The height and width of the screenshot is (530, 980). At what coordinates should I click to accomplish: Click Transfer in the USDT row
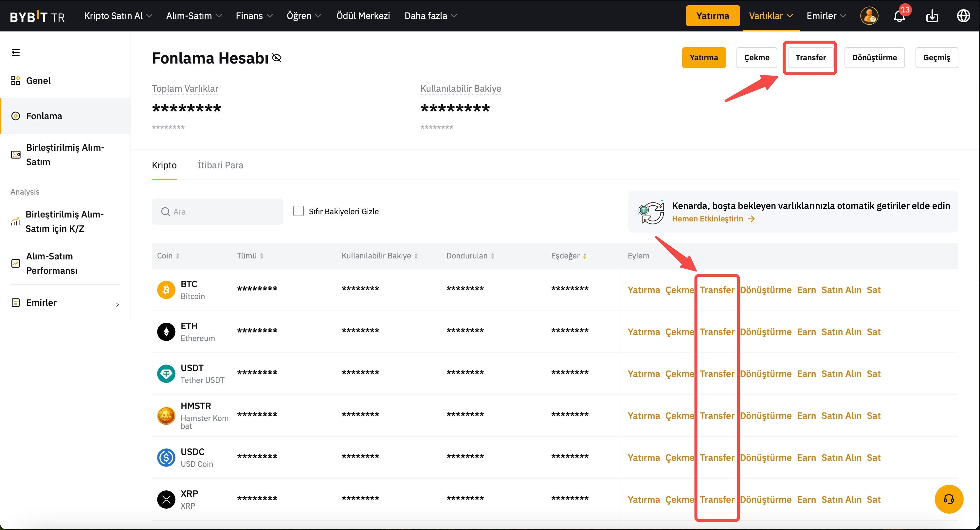coord(717,374)
